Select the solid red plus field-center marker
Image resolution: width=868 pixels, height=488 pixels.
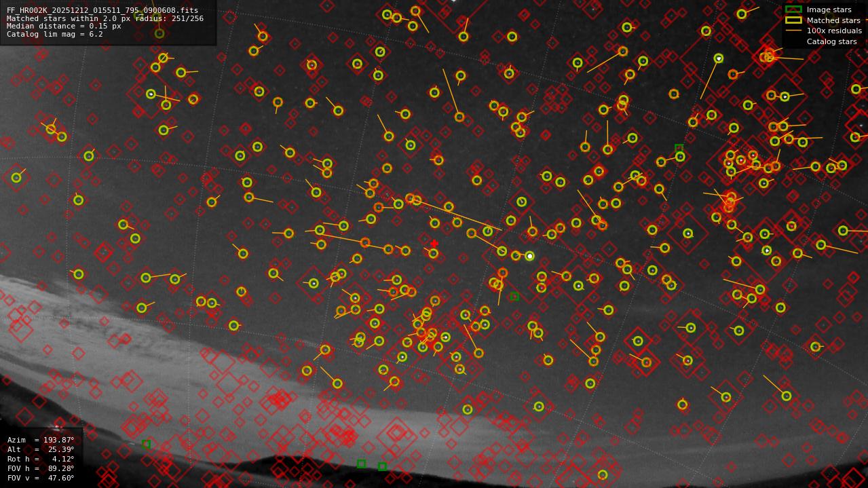tap(434, 244)
